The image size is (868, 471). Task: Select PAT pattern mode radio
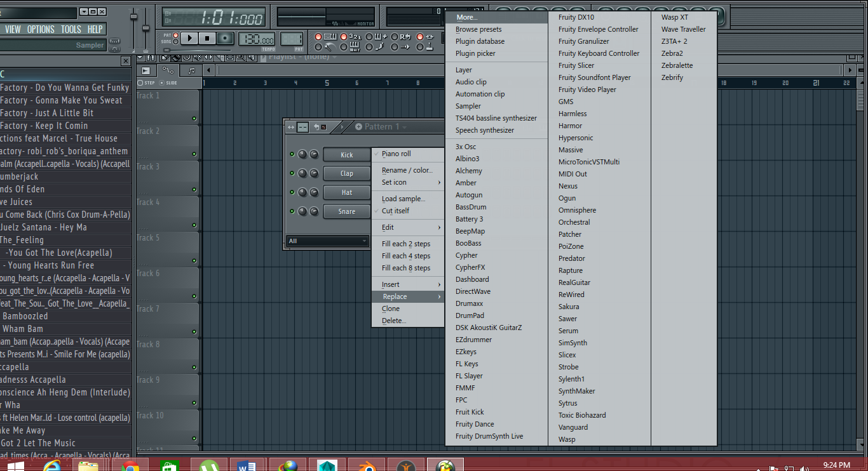[175, 35]
